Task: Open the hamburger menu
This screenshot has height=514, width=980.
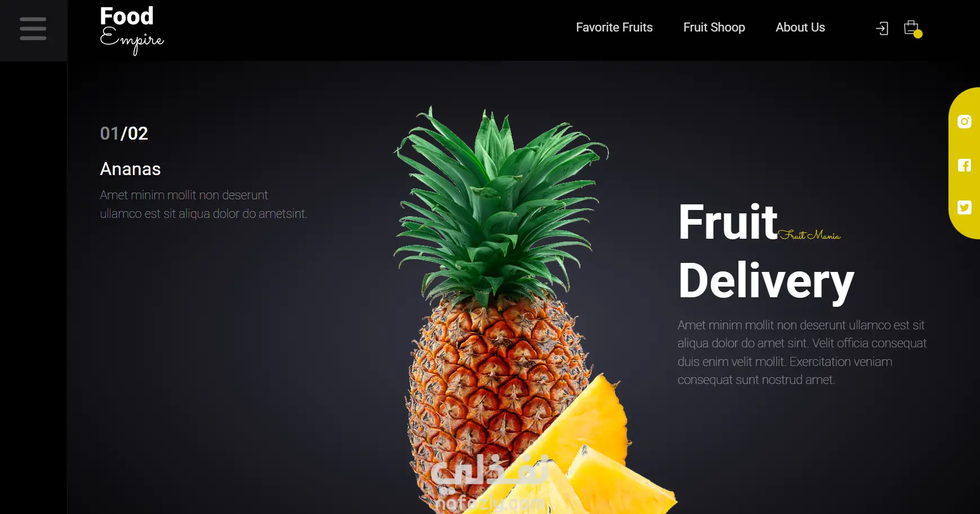Action: click(33, 28)
